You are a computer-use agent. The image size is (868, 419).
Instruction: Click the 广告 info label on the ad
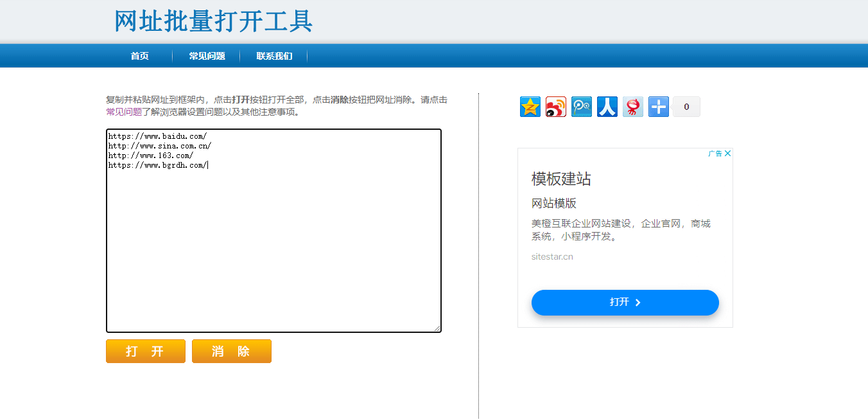(x=714, y=154)
